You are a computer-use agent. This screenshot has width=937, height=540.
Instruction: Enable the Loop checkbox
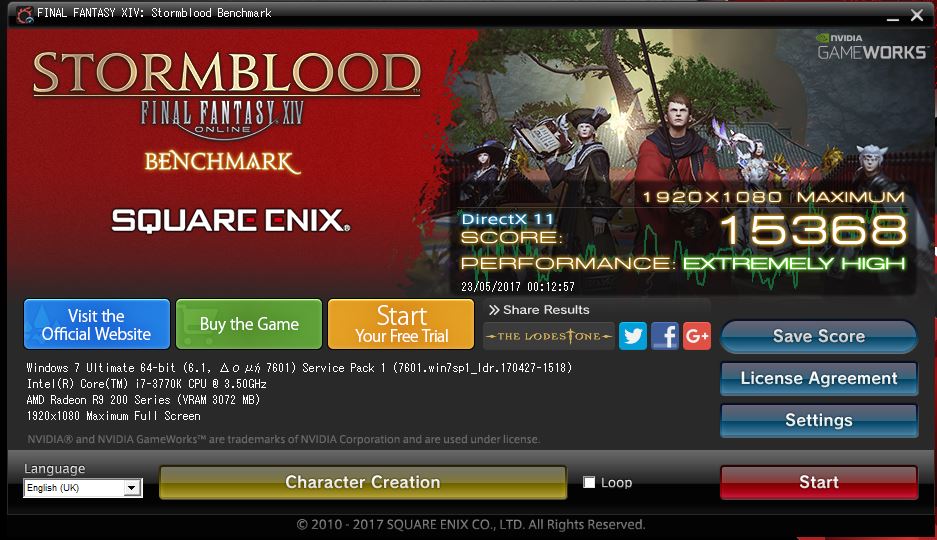pyautogui.click(x=589, y=482)
